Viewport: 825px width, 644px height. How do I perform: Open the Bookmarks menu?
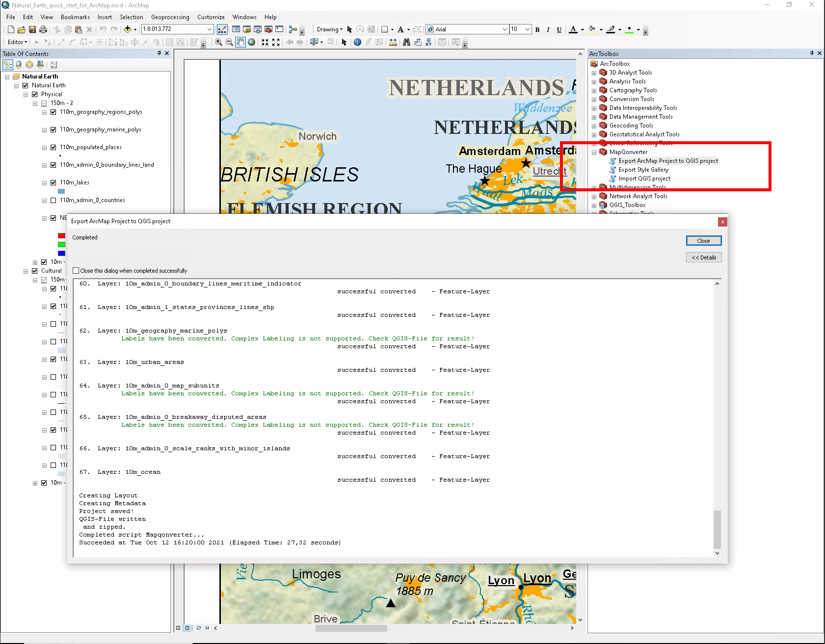[75, 17]
